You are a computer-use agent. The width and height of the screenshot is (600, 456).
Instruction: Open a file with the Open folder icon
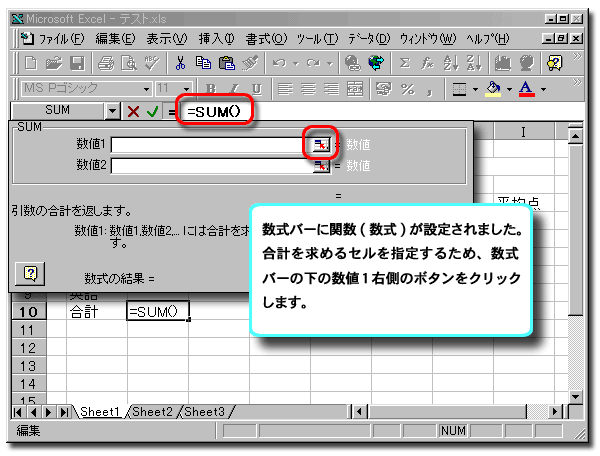(54, 63)
